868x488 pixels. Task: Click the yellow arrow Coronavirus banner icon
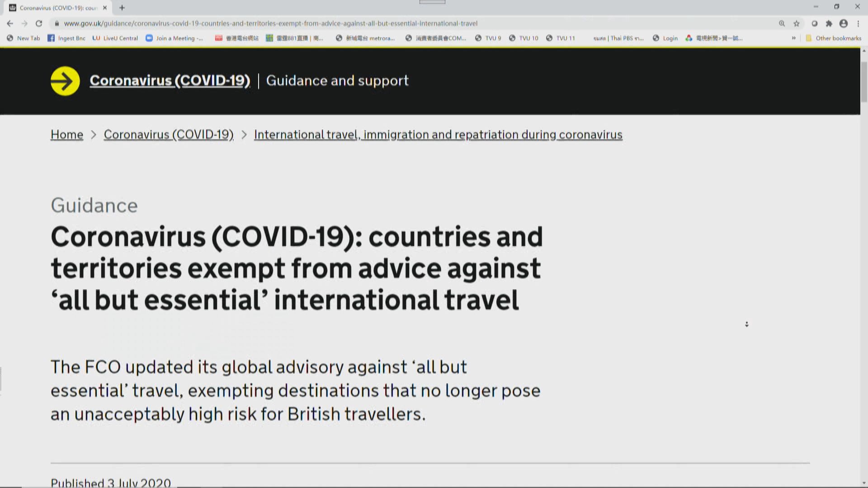tap(65, 81)
